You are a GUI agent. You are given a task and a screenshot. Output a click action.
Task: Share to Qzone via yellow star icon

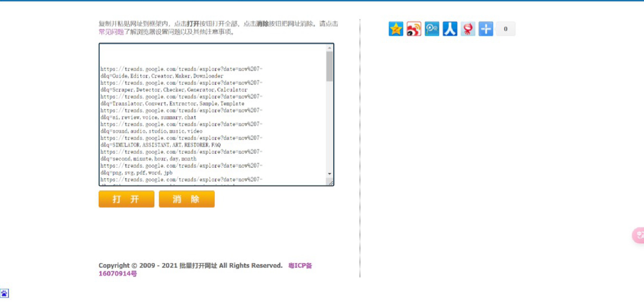396,29
